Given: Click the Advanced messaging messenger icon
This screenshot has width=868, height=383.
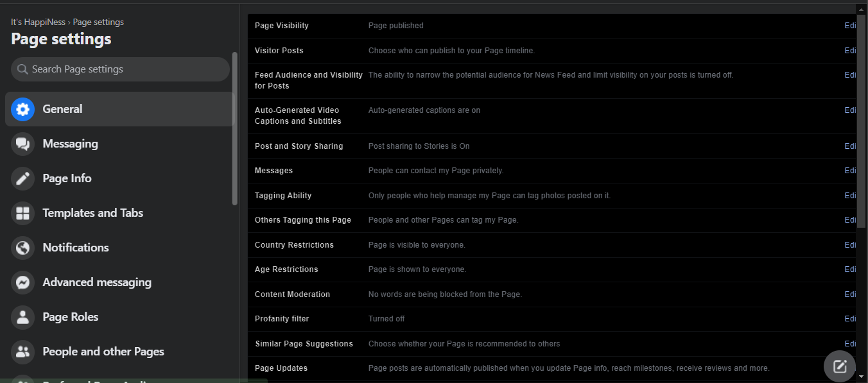Looking at the screenshot, I should 22,282.
